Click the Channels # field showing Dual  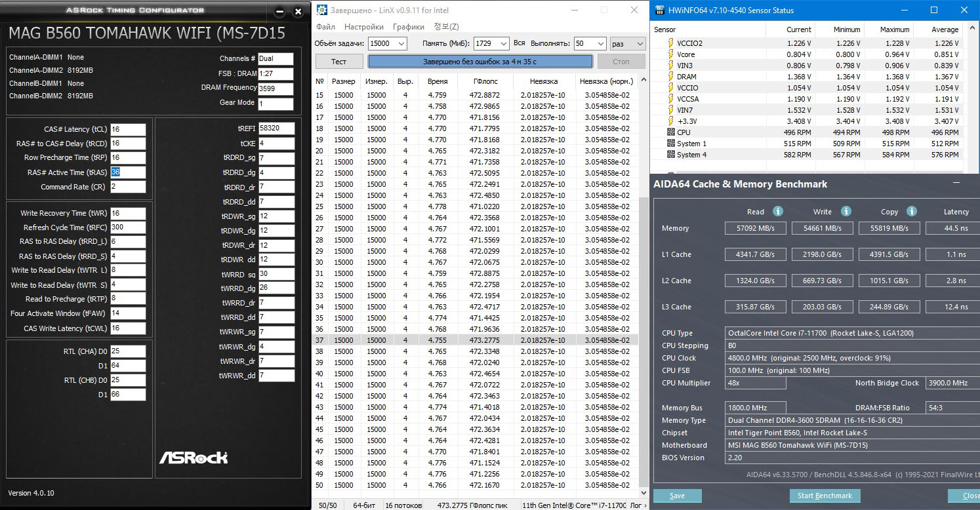(276, 59)
